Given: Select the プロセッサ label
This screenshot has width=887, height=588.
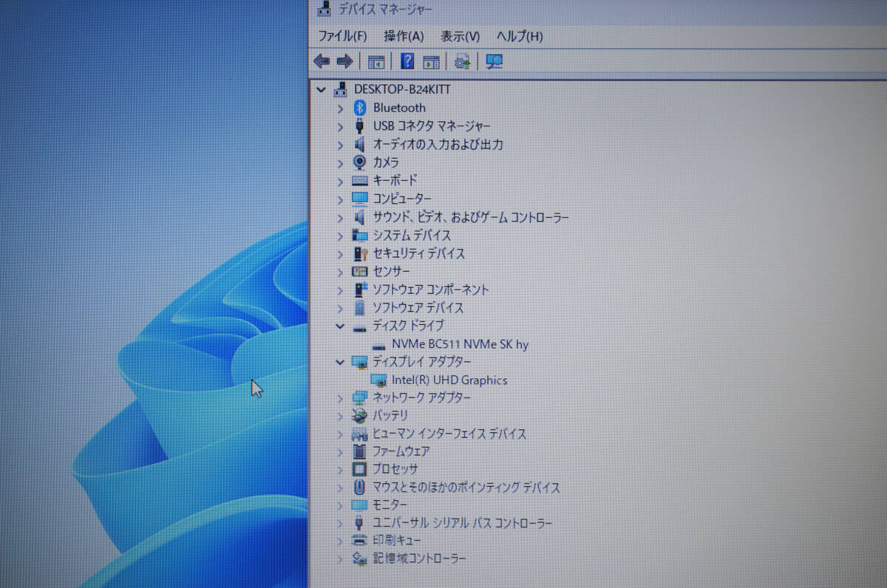Looking at the screenshot, I should click(395, 469).
